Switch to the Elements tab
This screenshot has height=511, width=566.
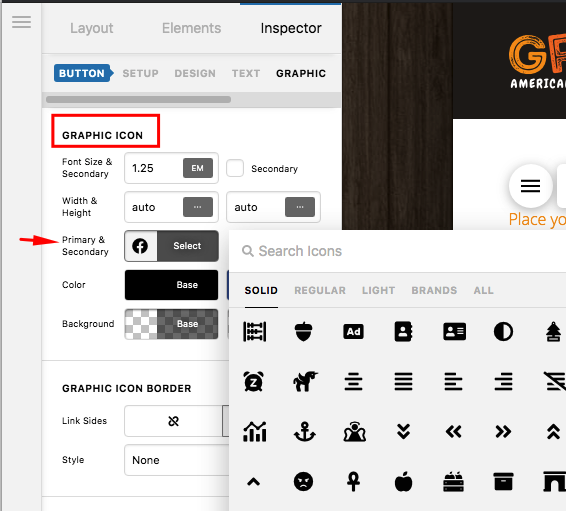pyautogui.click(x=191, y=28)
